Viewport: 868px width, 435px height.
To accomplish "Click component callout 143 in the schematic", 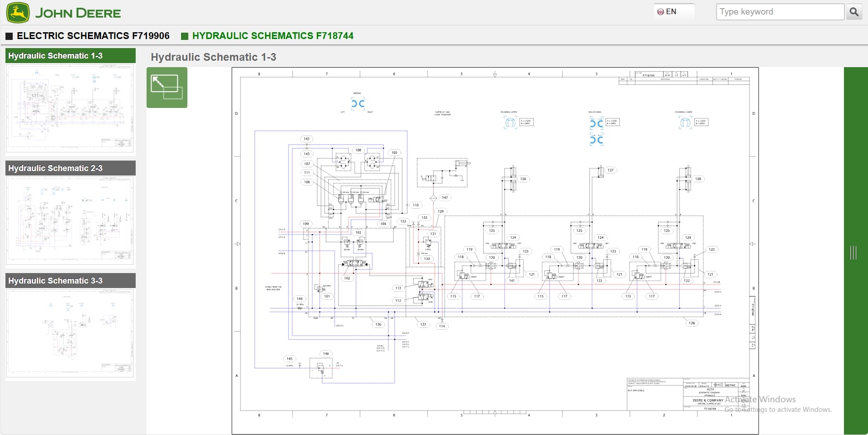I will [x=307, y=139].
